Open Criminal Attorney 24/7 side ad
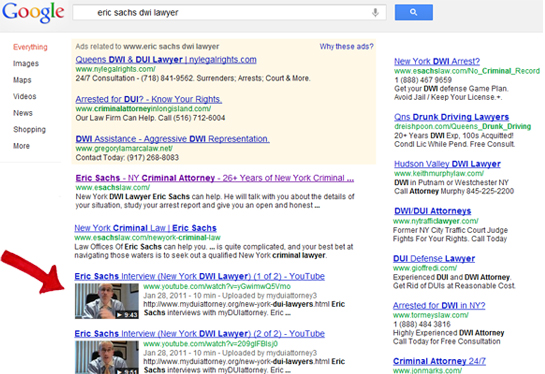Image resolution: width=545 pixels, height=374 pixels. pos(439,361)
